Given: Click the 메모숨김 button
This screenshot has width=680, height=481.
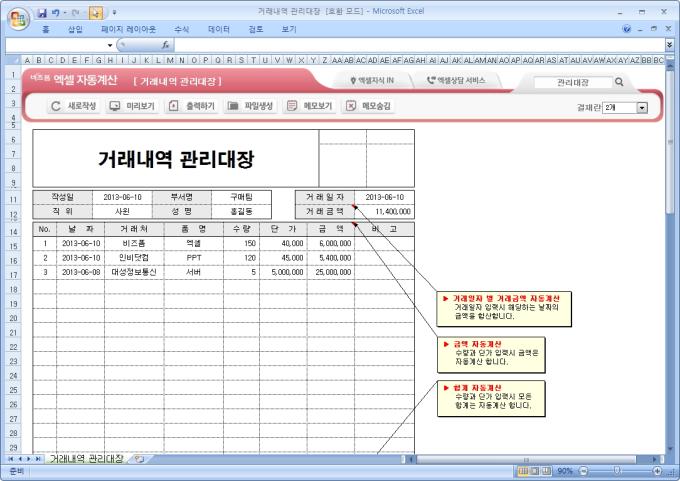Looking at the screenshot, I should (x=368, y=106).
